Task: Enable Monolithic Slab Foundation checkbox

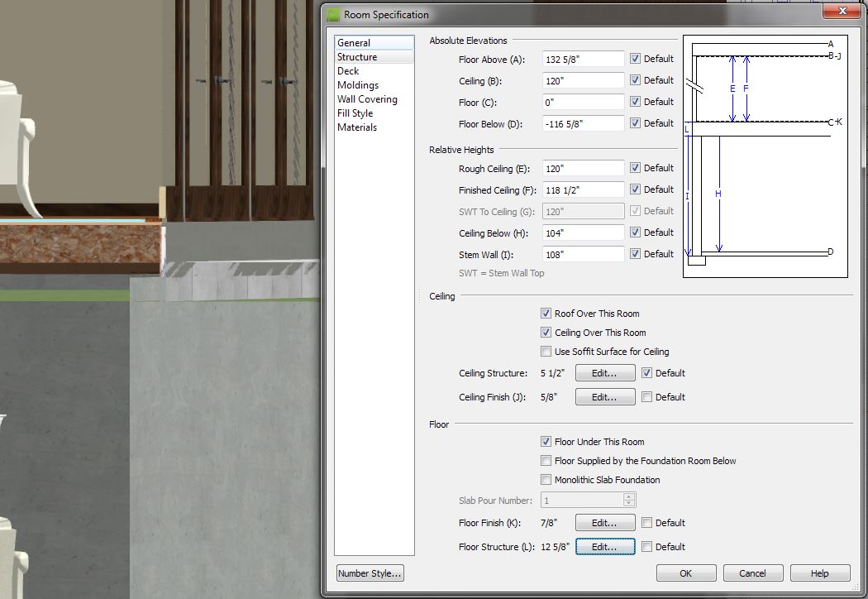Action: tap(546, 480)
